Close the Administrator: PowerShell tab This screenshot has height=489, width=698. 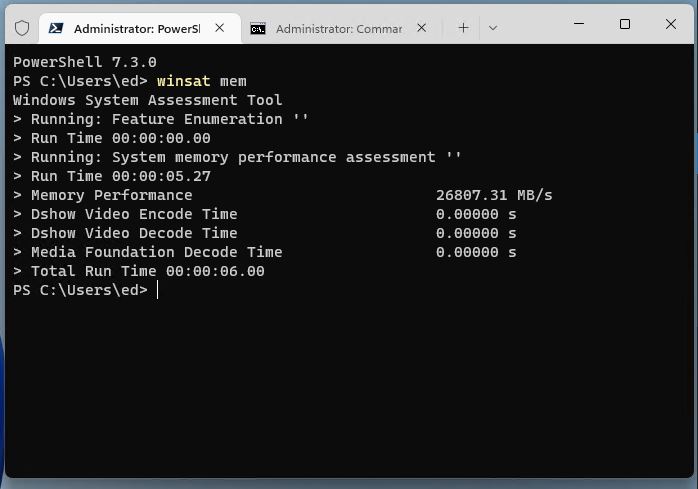click(219, 28)
